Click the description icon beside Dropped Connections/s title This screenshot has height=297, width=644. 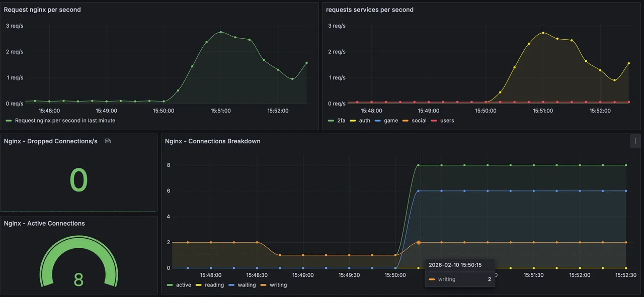[x=108, y=141]
